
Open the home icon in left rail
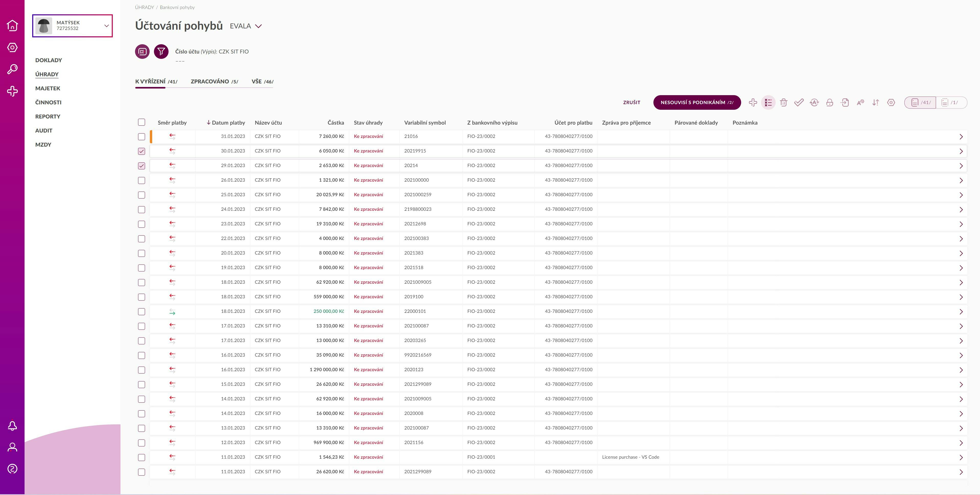(x=12, y=25)
